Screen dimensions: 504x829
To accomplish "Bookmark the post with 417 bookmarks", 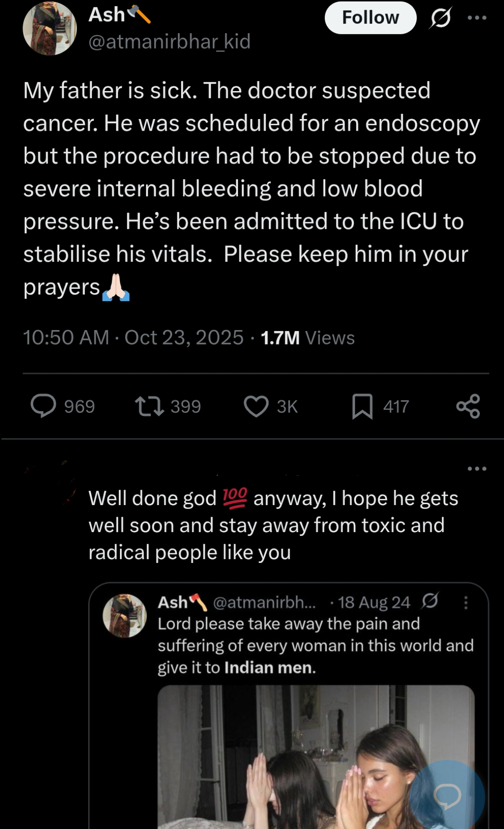I will click(362, 406).
